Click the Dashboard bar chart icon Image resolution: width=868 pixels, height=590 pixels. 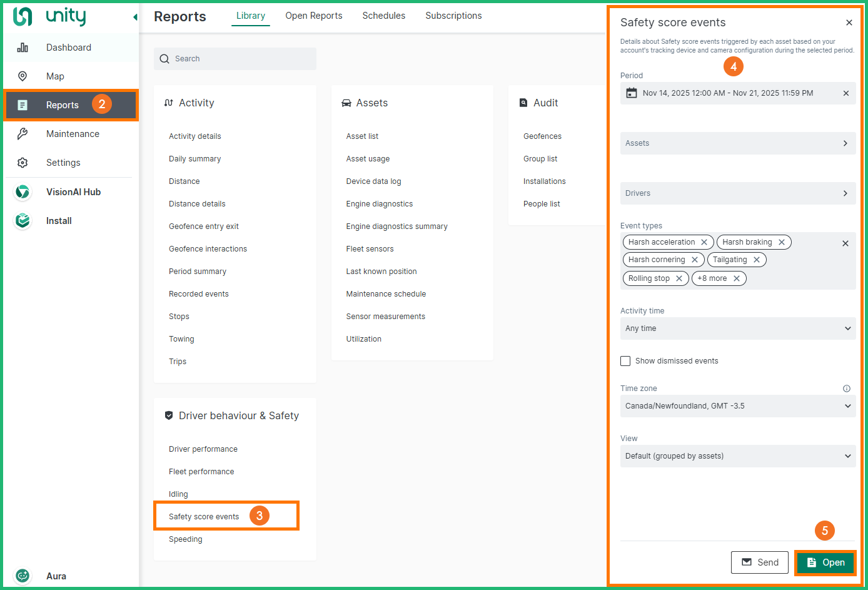click(x=23, y=48)
